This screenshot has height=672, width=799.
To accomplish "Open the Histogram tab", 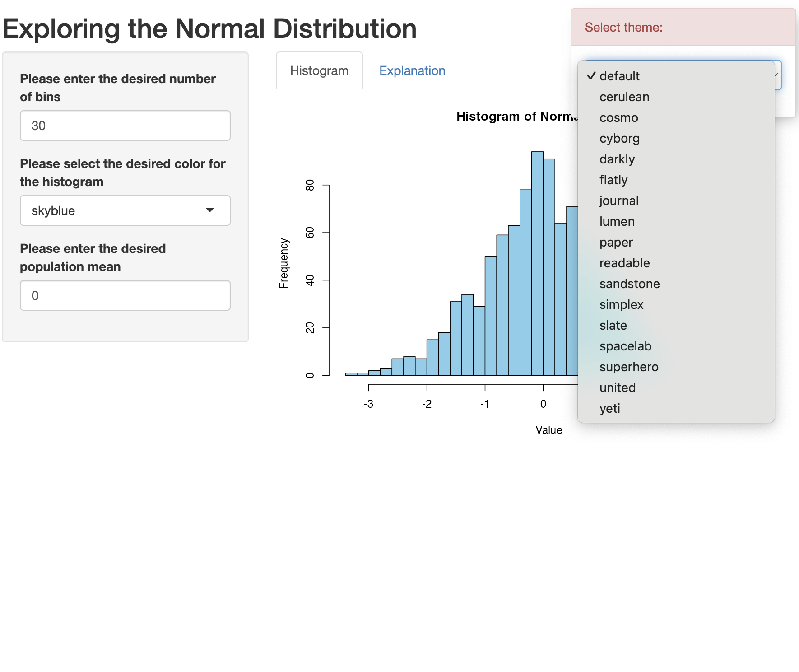I will tap(319, 71).
